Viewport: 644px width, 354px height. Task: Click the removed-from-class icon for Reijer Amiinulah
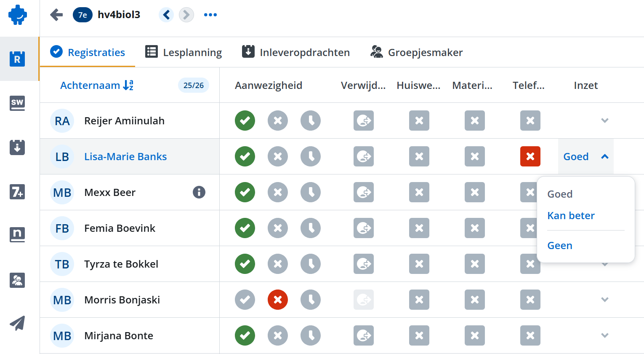coord(364,121)
